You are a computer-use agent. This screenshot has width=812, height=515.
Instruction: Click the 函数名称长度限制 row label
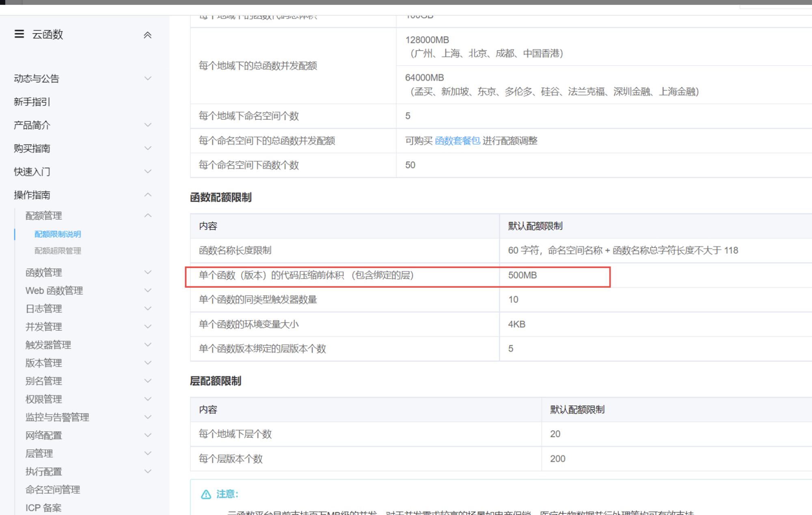(235, 250)
